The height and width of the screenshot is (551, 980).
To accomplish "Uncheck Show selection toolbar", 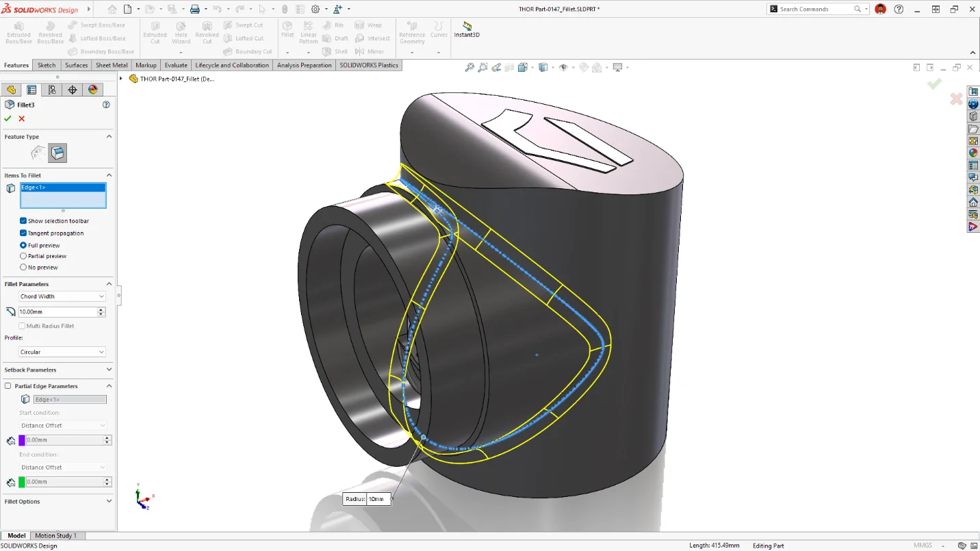I will 23,221.
